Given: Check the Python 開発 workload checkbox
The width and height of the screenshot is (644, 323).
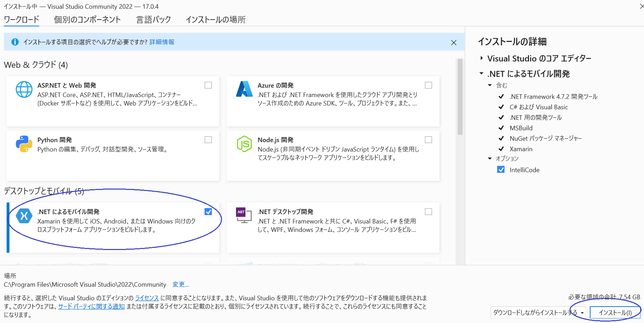Looking at the screenshot, I should pos(208,140).
